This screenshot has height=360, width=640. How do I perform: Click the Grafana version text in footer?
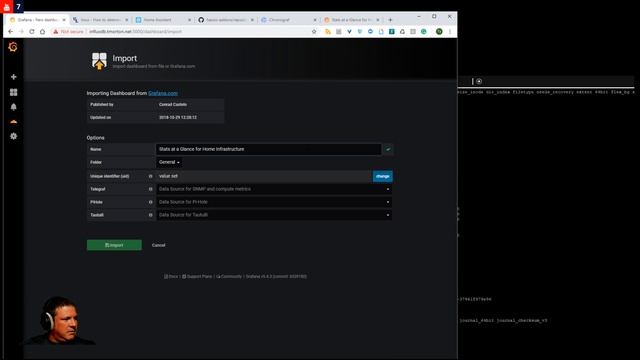click(276, 276)
